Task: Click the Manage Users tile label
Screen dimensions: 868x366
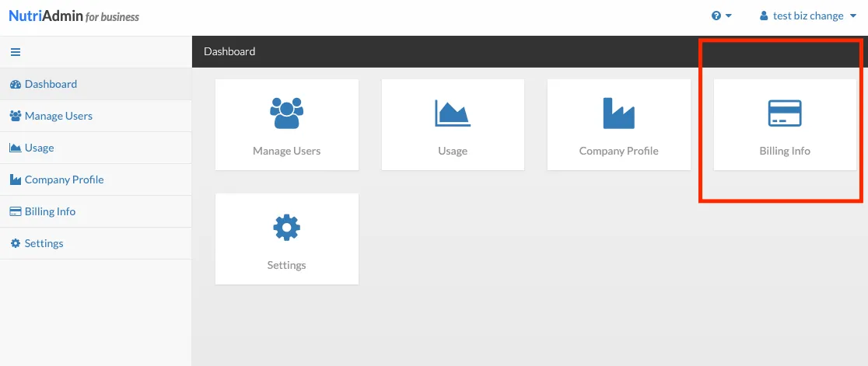Action: (287, 151)
